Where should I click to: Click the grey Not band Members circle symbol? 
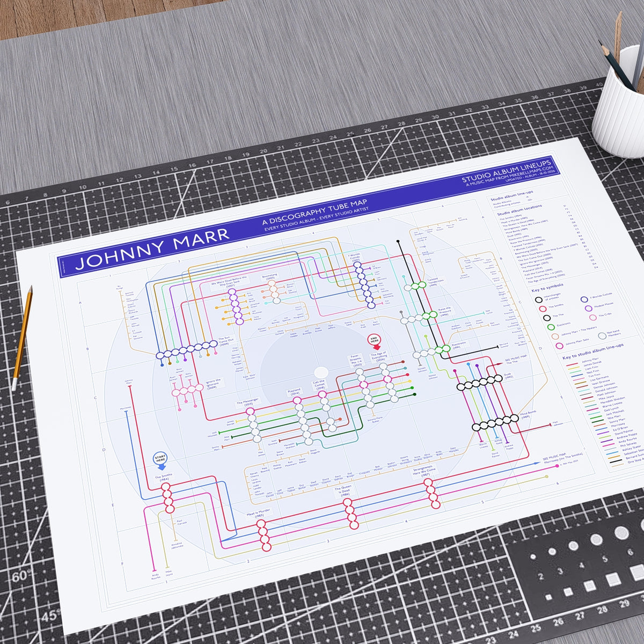(x=601, y=336)
